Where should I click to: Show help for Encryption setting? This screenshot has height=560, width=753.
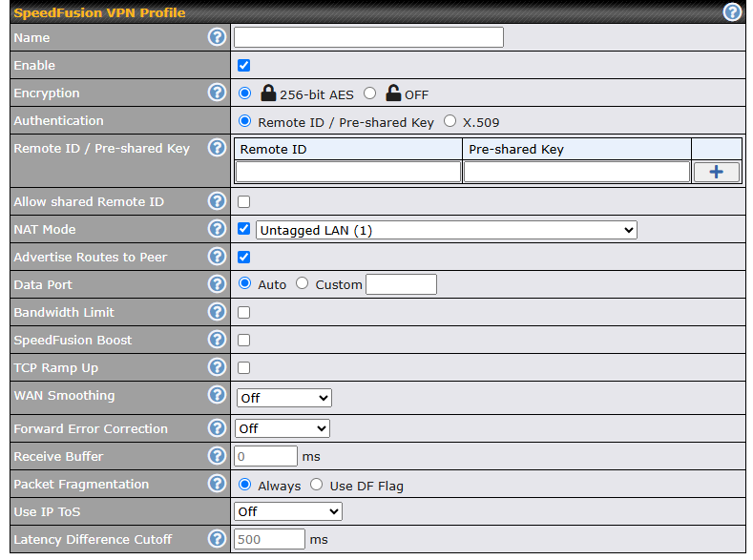point(217,93)
